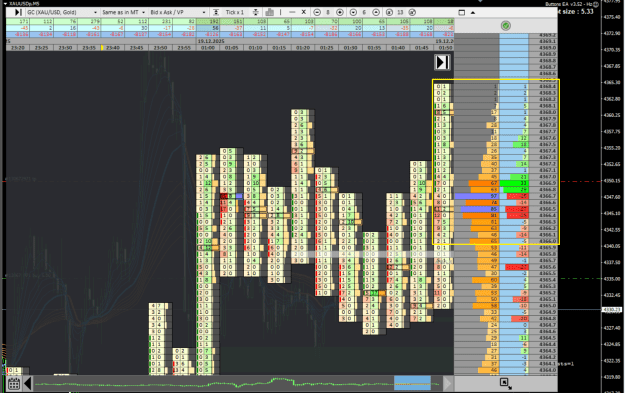Click the volume cell showing 279
Image resolution: width=625 pixels, height=393 pixels.
[x=89, y=21]
